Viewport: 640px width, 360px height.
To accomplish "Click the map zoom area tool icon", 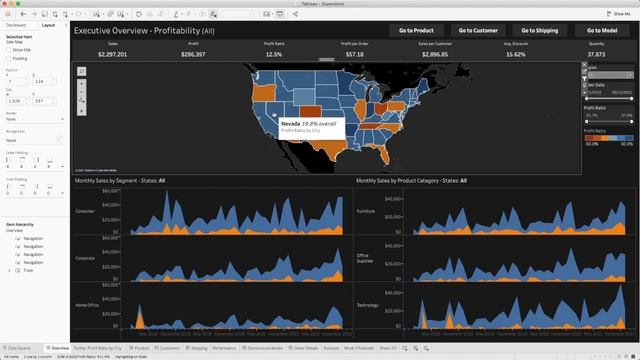I will [x=82, y=100].
